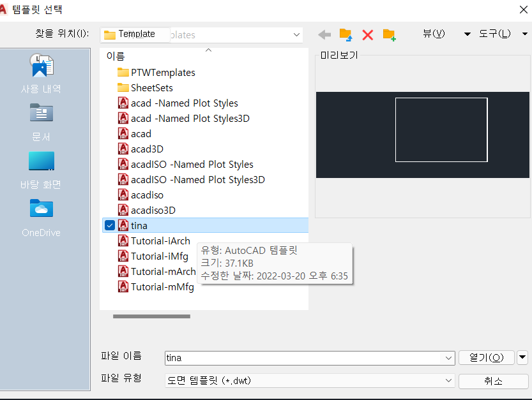
Task: Click the DWT icon next to Tutorial-iArch
Action: pyautogui.click(x=123, y=241)
